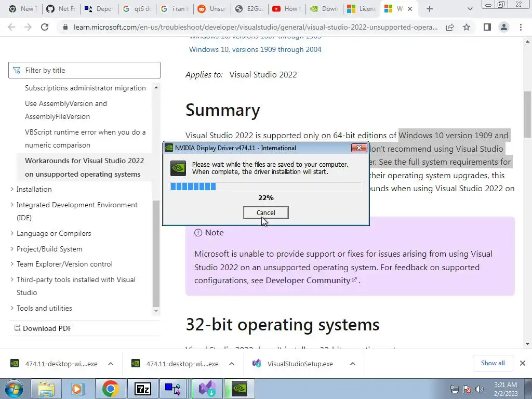The width and height of the screenshot is (532, 399).
Task: Open the Chrome profile menu
Action: tap(504, 27)
